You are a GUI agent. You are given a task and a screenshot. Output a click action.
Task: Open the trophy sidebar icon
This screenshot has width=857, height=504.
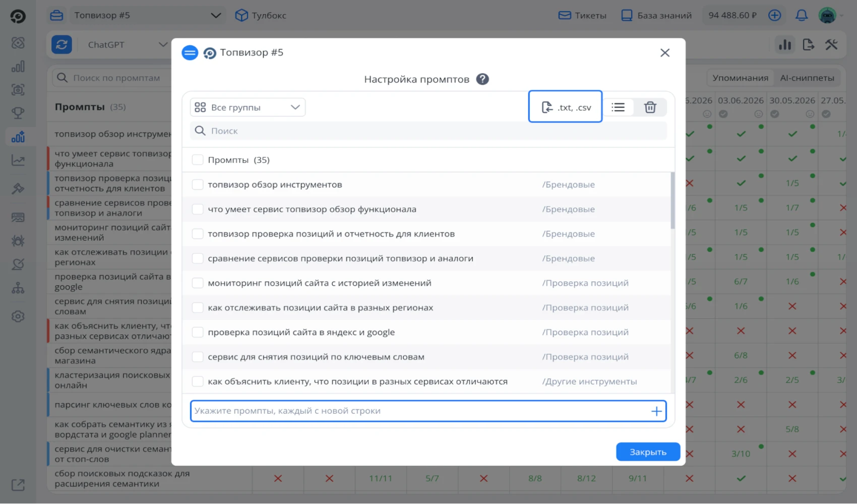pos(18,113)
